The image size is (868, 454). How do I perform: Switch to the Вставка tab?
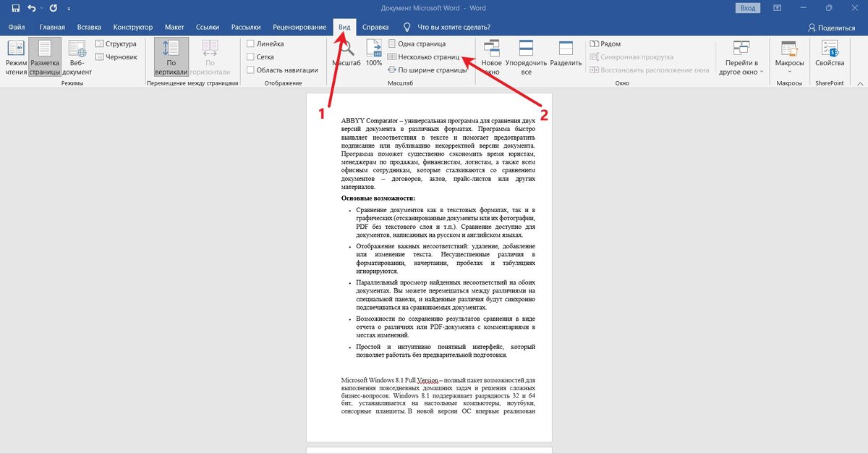pyautogui.click(x=89, y=27)
